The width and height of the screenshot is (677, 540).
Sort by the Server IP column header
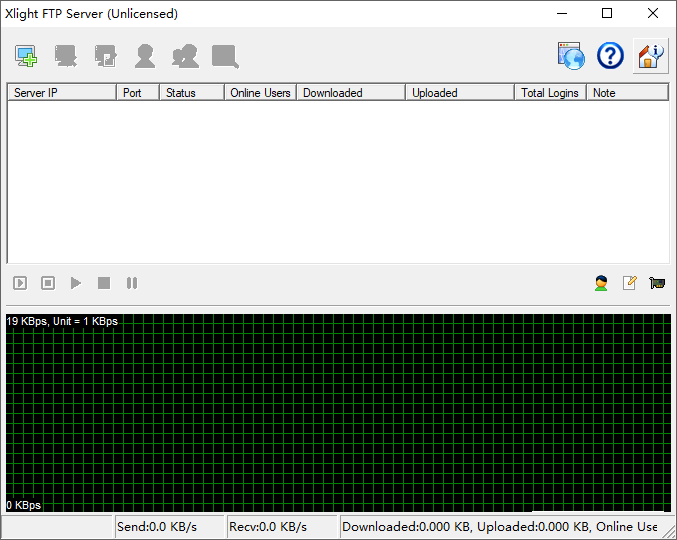point(62,93)
